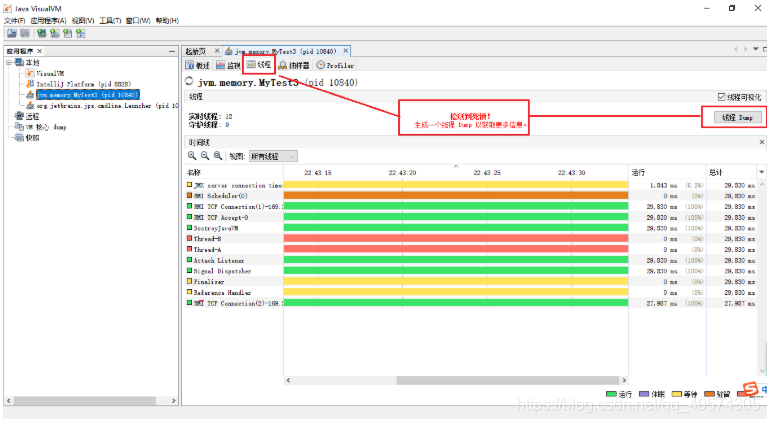Close the jvm.memory.MyTest3 document tab
Viewport: 770px width, 423px height.
346,51
